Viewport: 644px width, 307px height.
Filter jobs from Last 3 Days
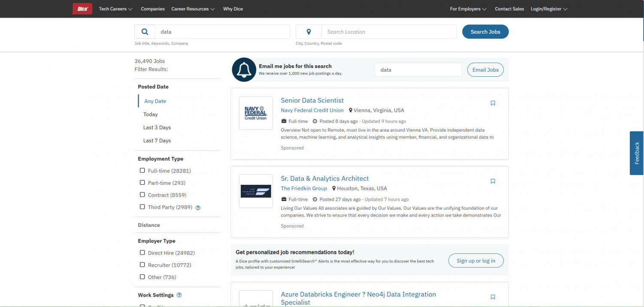[157, 127]
